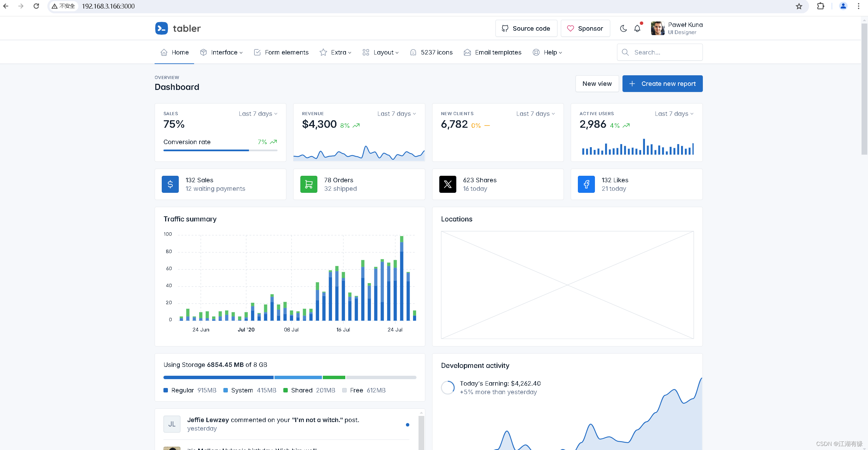Click the '78 Orders' text
This screenshot has width=868, height=450.
[338, 180]
